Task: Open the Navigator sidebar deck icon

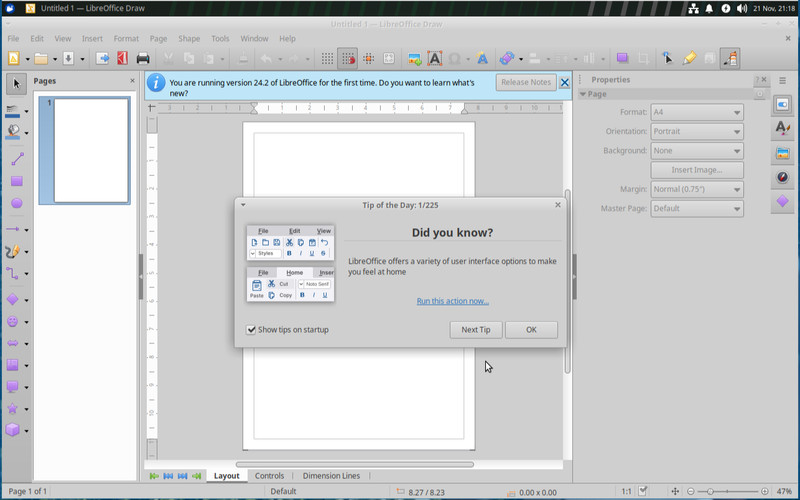Action: pos(783,177)
